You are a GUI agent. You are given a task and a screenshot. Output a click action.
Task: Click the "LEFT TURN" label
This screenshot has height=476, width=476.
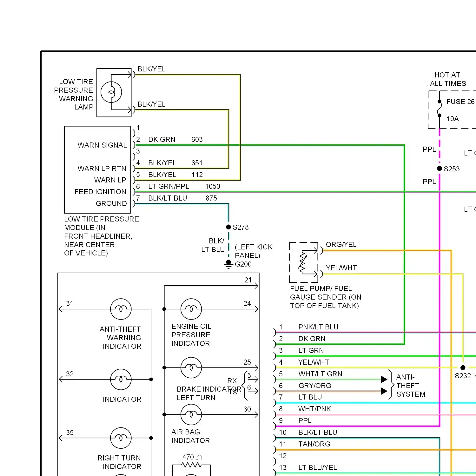(x=196, y=398)
